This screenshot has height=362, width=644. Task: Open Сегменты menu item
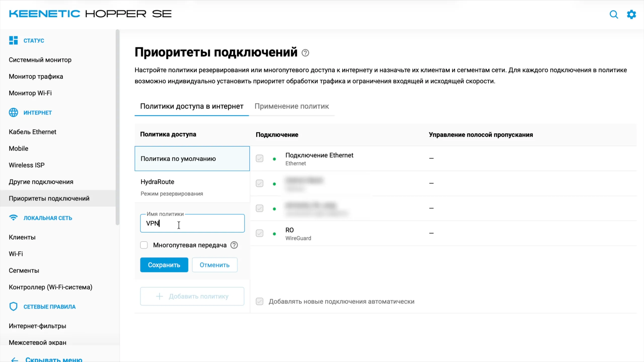click(24, 270)
